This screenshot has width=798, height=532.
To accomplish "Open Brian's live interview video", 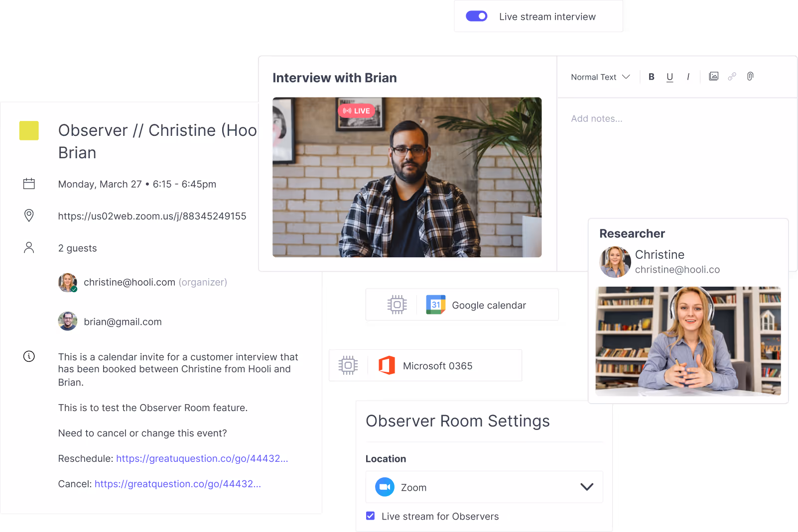I will [407, 177].
